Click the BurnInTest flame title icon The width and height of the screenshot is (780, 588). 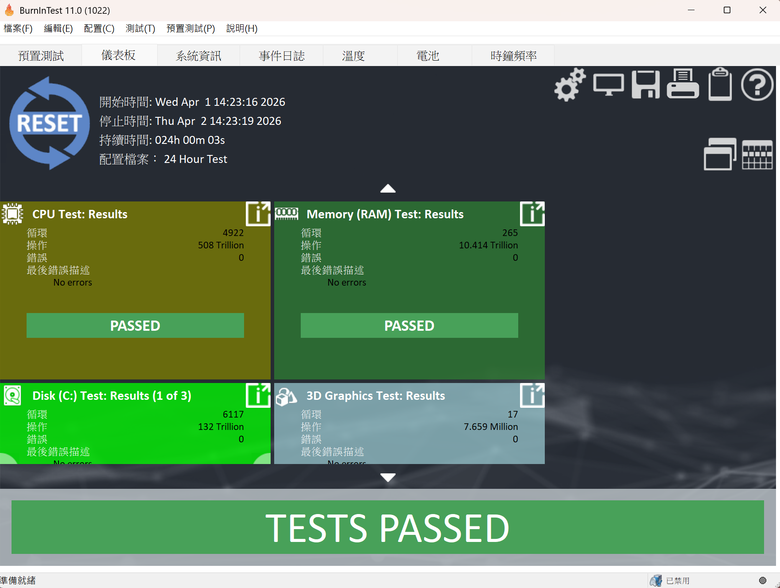[x=9, y=9]
